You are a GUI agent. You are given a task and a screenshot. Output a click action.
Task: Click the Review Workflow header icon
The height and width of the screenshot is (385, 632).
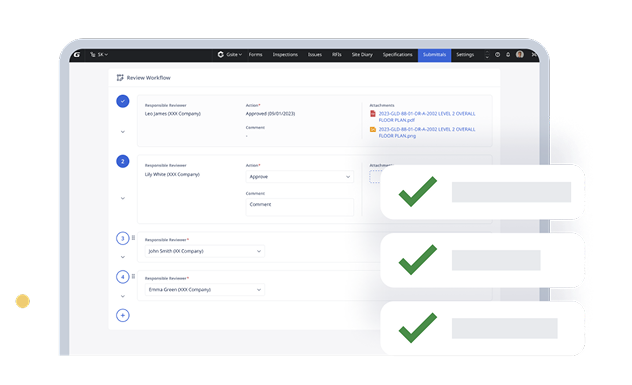point(120,77)
